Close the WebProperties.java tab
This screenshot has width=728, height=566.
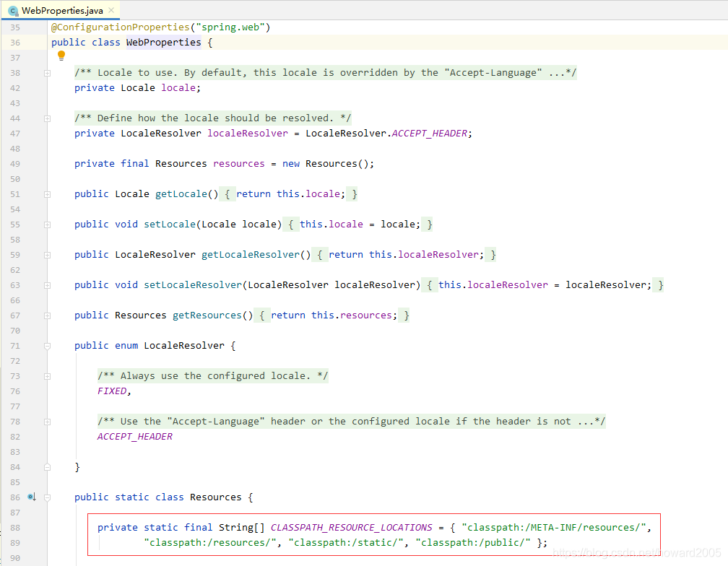click(x=111, y=10)
